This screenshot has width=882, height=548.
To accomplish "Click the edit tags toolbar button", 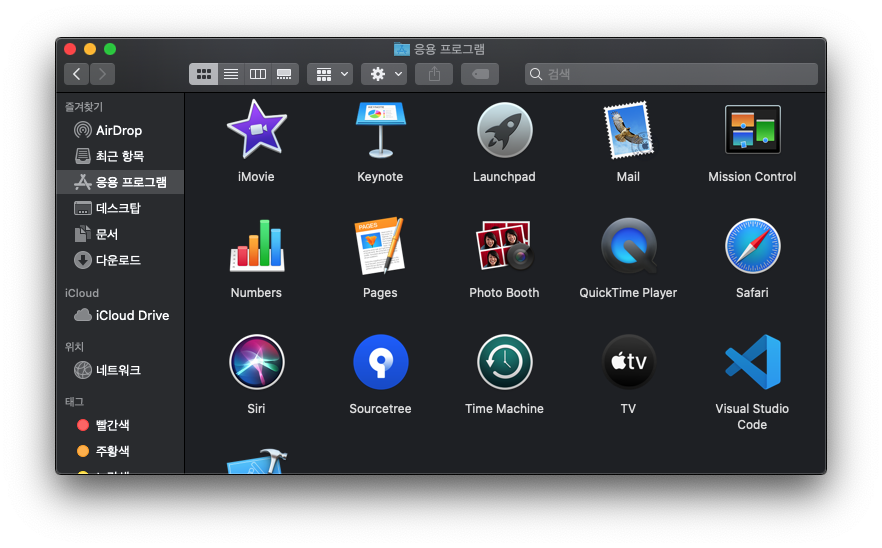I will pos(480,74).
